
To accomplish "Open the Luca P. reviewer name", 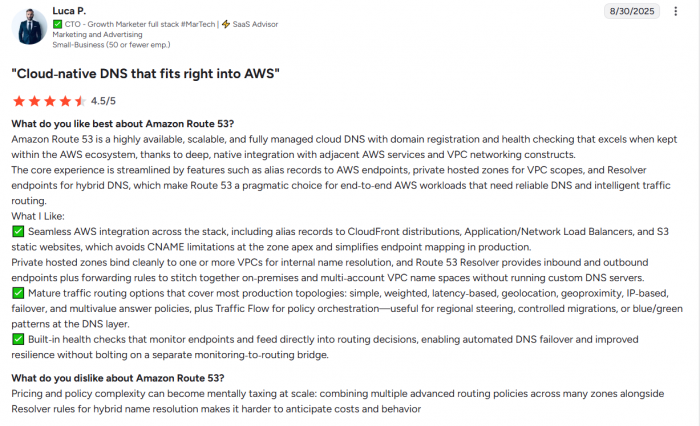I will pos(72,10).
